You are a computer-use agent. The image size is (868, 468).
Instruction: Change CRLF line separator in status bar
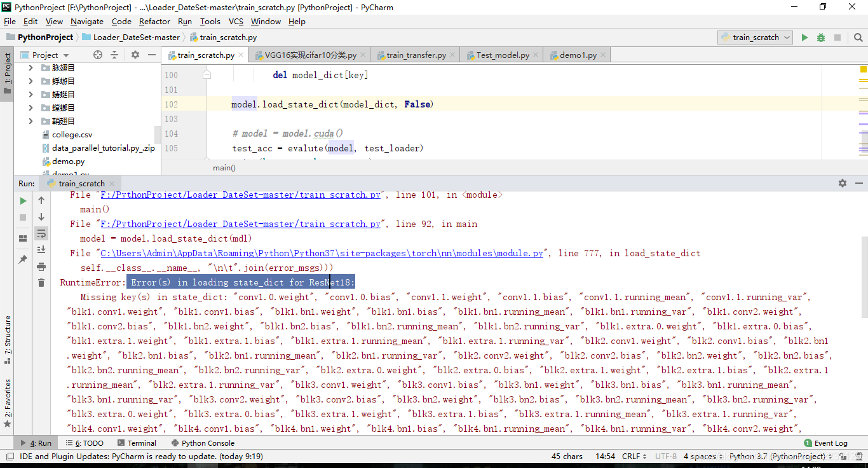(635, 456)
